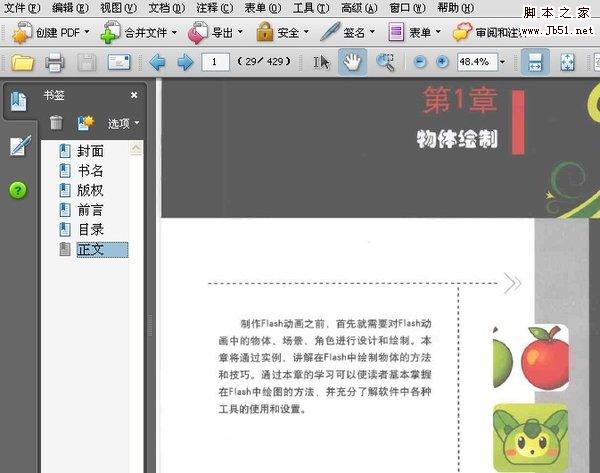
Task: Select the 正文 bookmark
Action: pyautogui.click(x=102, y=250)
